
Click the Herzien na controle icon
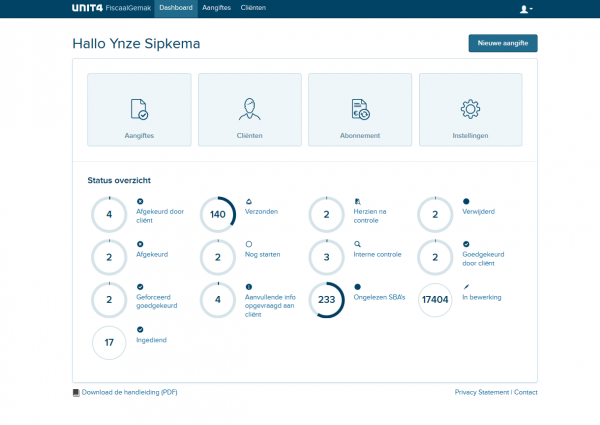coord(358,201)
